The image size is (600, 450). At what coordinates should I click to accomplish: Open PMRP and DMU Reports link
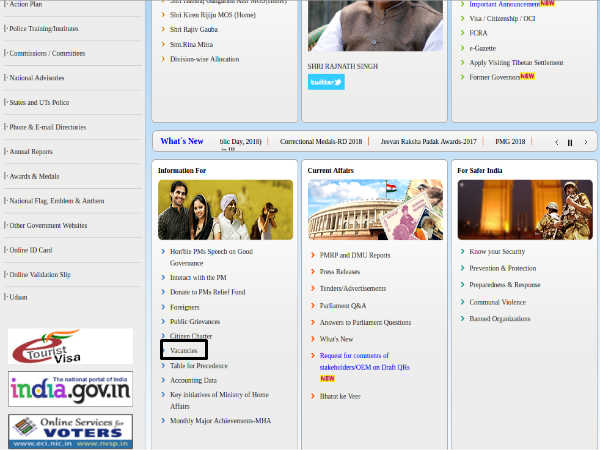click(x=355, y=255)
